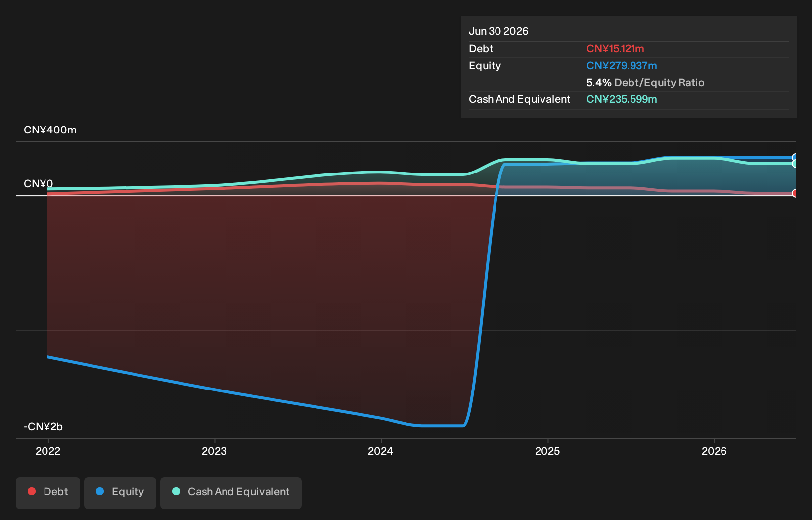812x520 pixels.
Task: Click the CN¥400m y-axis label
Action: click(50, 130)
